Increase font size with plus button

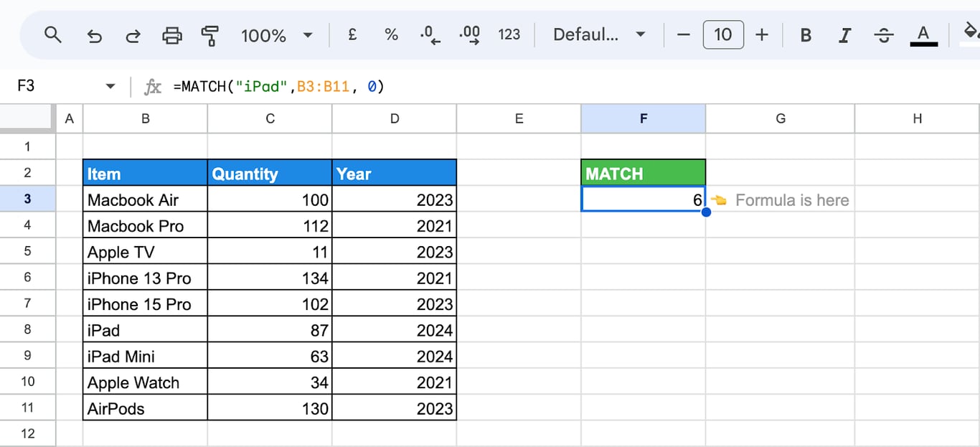(x=762, y=34)
